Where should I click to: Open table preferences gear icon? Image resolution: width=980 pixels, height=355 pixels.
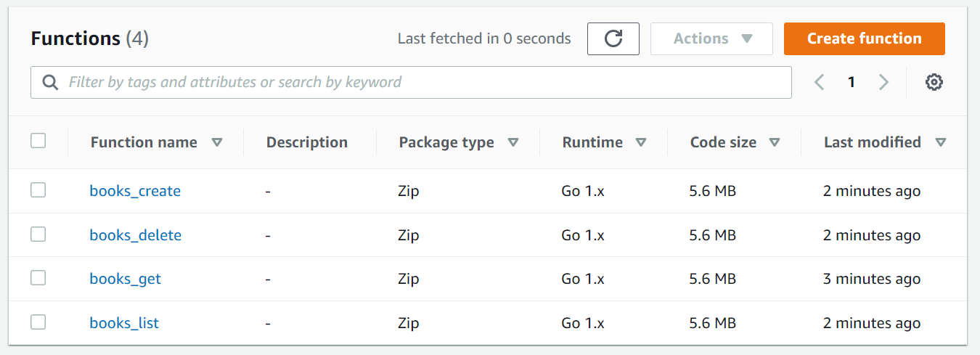coord(934,83)
